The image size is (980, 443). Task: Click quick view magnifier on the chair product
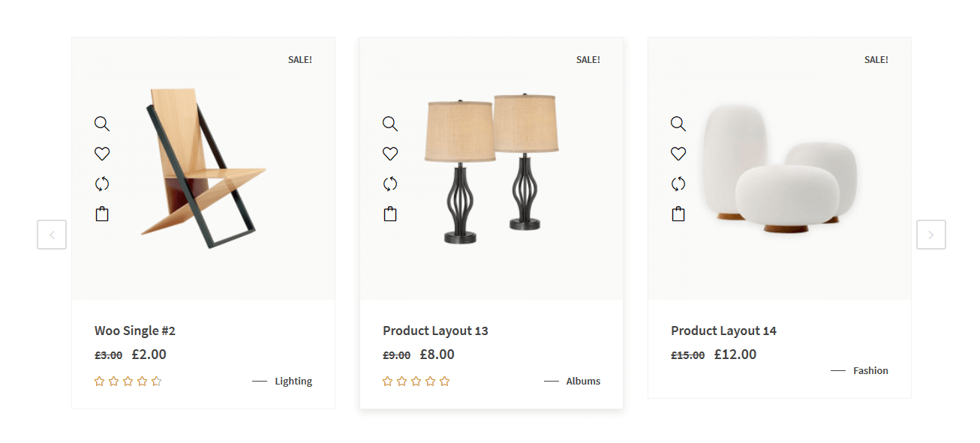(x=102, y=124)
